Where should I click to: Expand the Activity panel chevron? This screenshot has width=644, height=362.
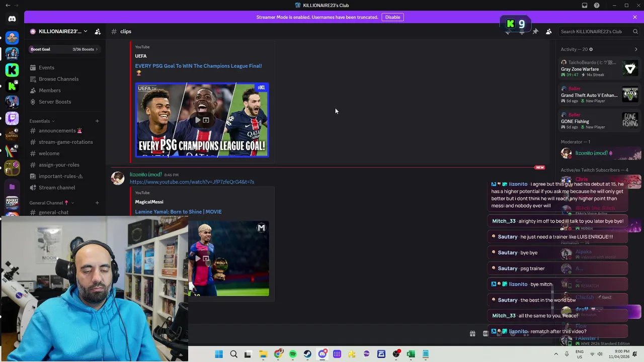tap(636, 49)
